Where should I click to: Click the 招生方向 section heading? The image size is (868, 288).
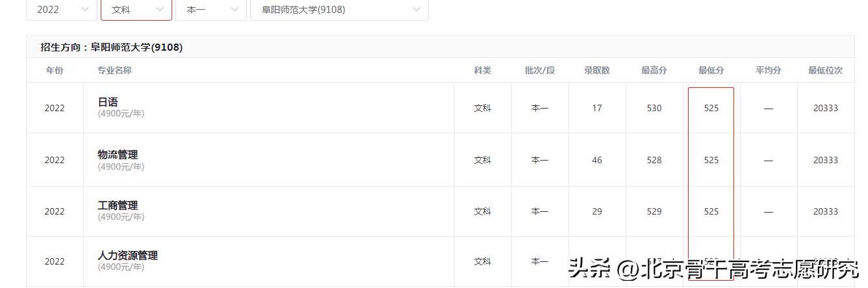click(111, 47)
